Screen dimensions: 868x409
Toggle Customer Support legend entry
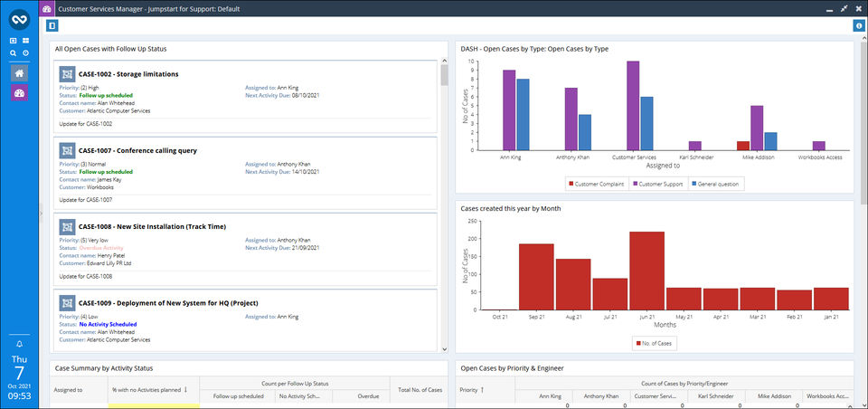(x=657, y=184)
